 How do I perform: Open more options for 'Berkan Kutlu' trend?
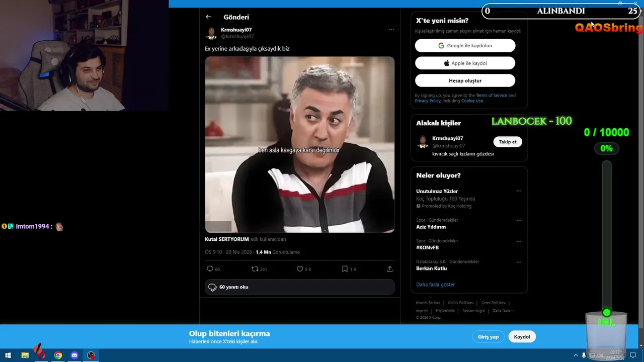tap(519, 262)
